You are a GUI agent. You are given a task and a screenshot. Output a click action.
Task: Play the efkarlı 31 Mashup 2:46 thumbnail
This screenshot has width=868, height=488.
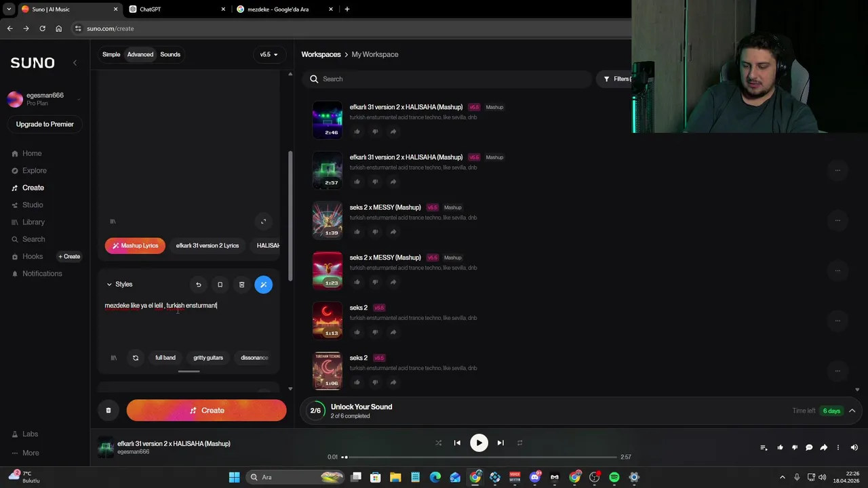(x=327, y=119)
